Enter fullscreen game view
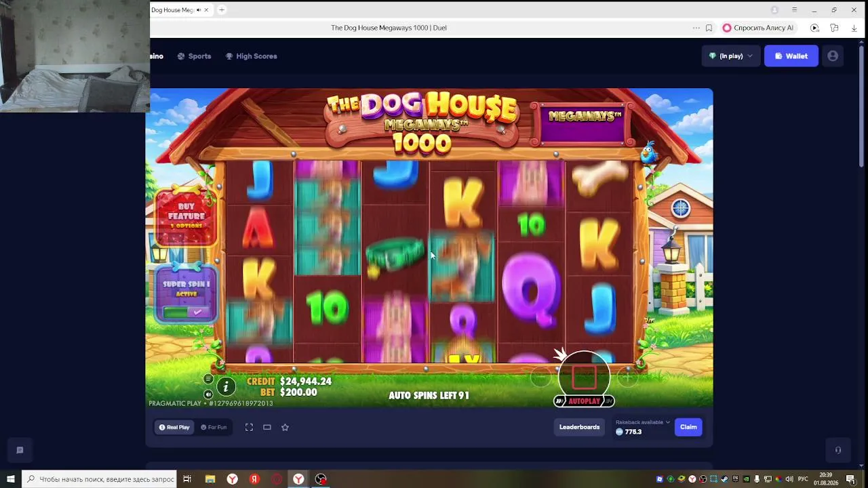The height and width of the screenshot is (488, 868). tap(249, 427)
